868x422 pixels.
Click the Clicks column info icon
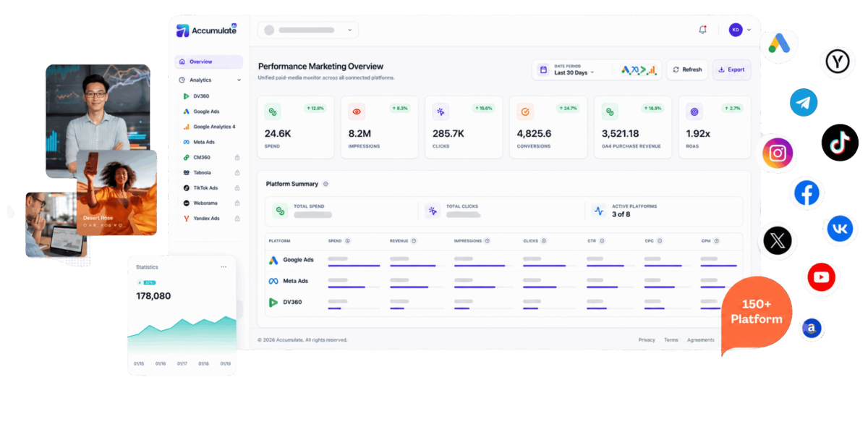544,240
